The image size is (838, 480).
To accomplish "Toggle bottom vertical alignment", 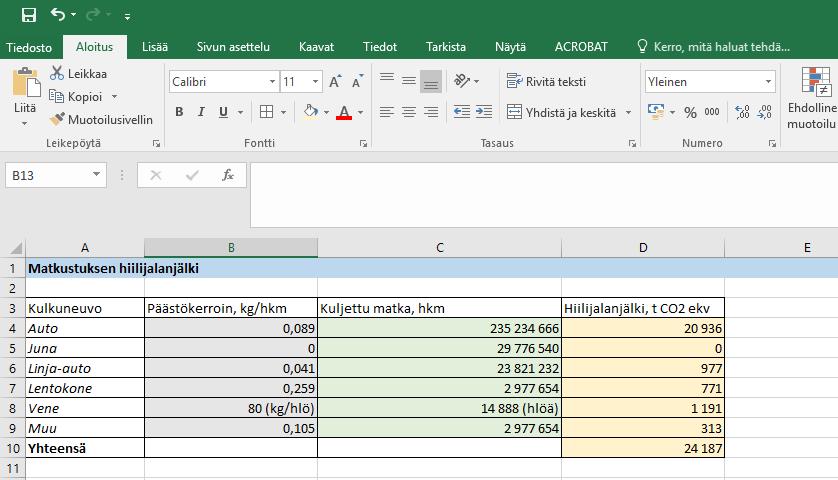I will [x=431, y=81].
